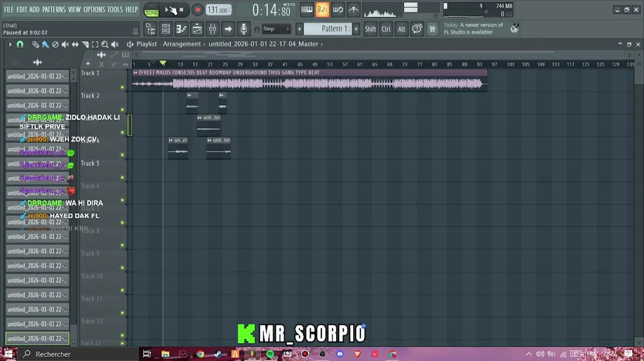Open the news globe icon
The width and height of the screenshot is (644, 361).
pyautogui.click(x=514, y=29)
